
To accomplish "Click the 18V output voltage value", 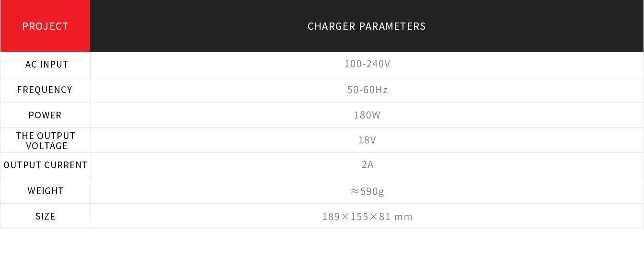I will coord(367,140).
